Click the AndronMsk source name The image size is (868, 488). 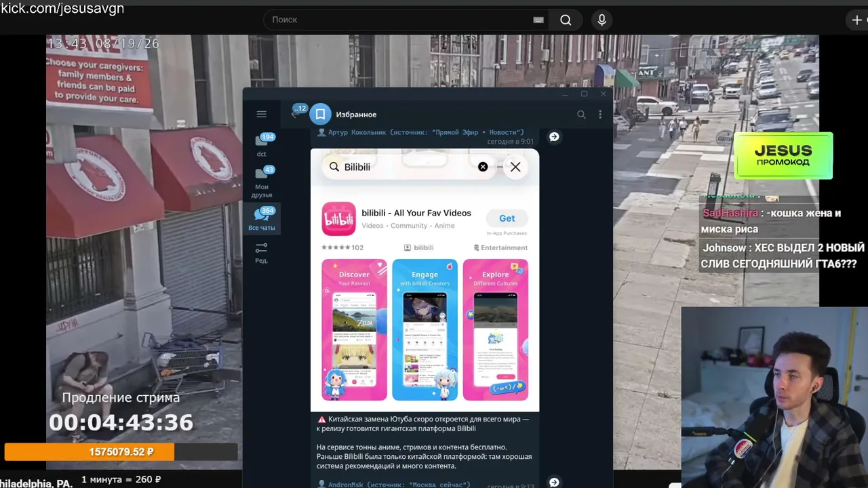click(x=347, y=485)
